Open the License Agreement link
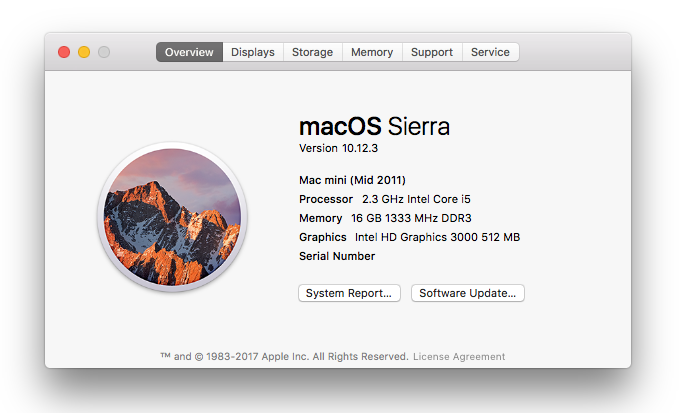This screenshot has height=413, width=686. tap(459, 357)
